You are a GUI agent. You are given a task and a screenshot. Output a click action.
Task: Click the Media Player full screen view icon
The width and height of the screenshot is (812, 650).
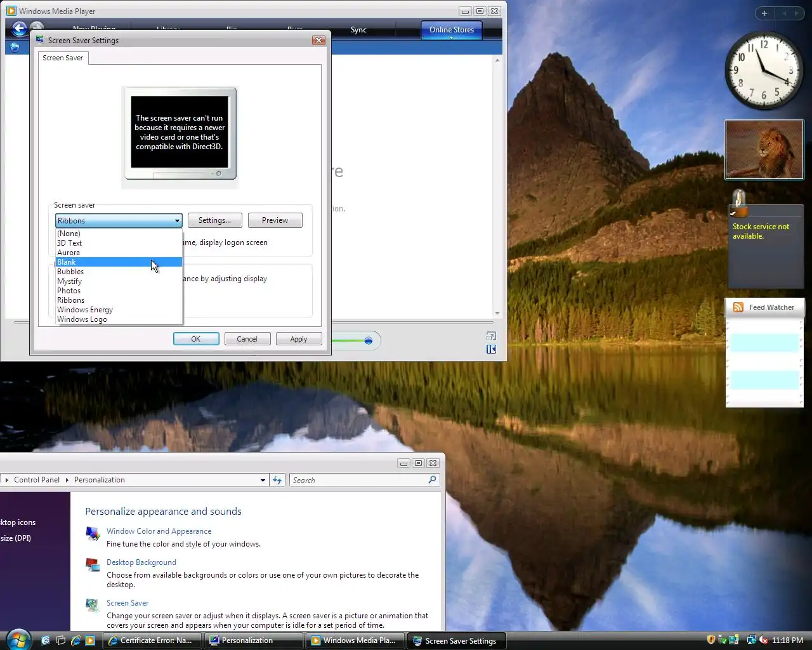coord(491,336)
